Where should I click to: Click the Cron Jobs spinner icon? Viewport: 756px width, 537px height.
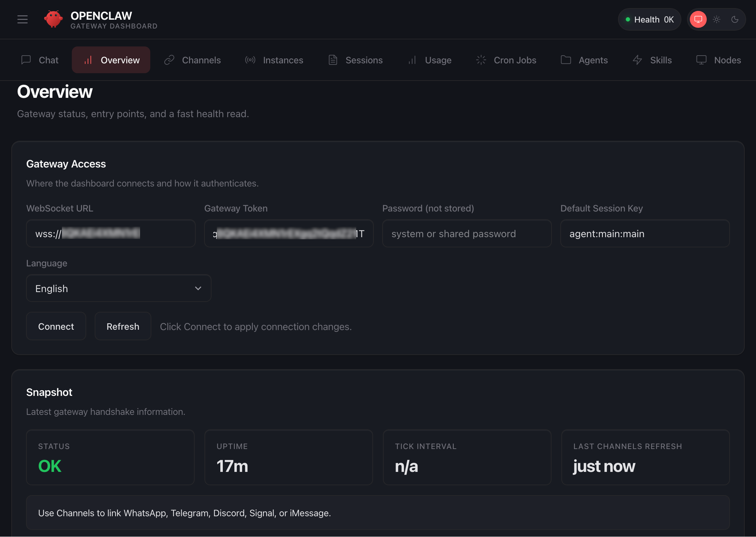click(481, 60)
